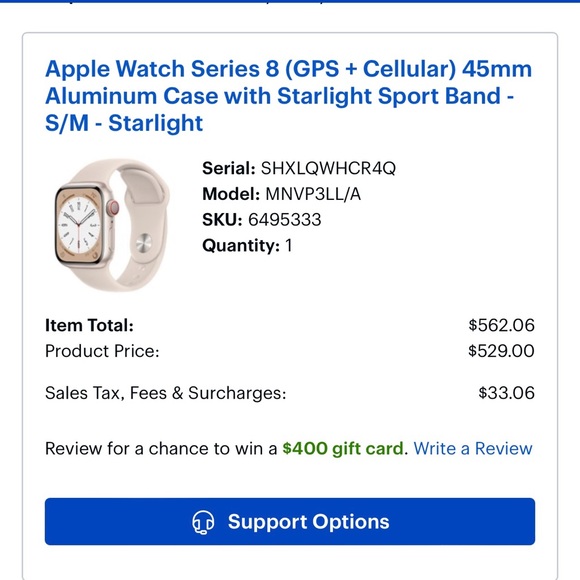Click the bold Model label
The height and width of the screenshot is (580, 580).
(231, 194)
